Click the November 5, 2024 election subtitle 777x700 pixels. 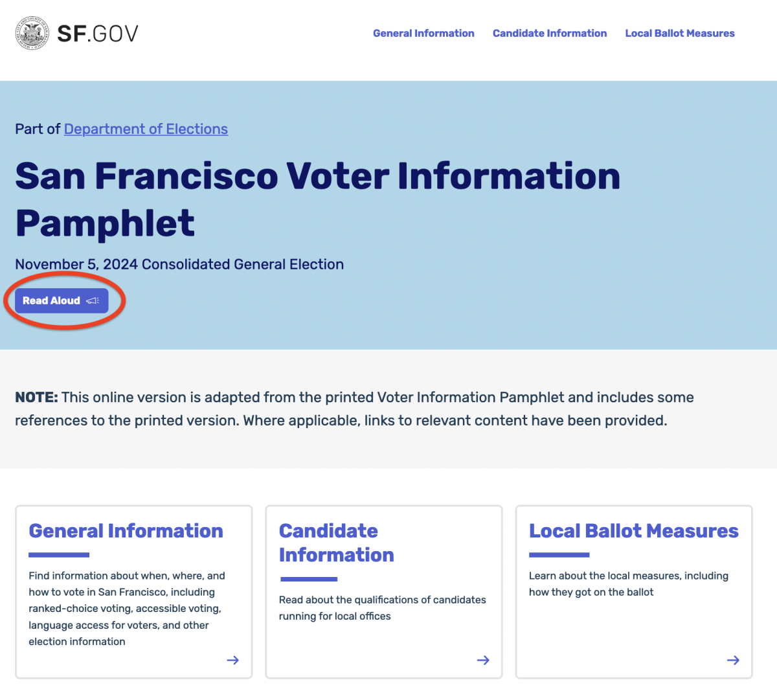click(179, 264)
